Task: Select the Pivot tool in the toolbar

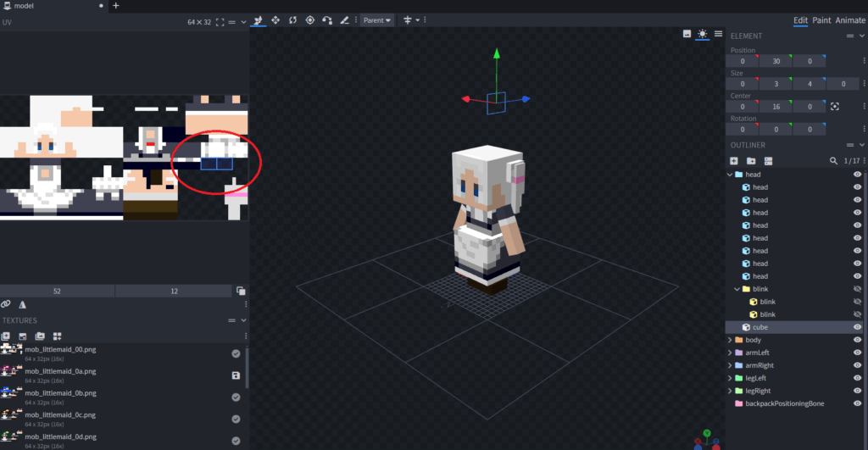Action: point(310,20)
